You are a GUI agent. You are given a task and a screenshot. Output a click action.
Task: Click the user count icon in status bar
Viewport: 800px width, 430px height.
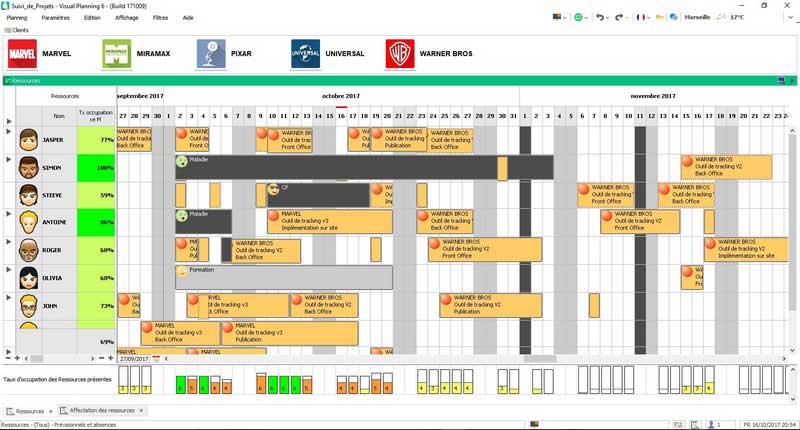711,424
